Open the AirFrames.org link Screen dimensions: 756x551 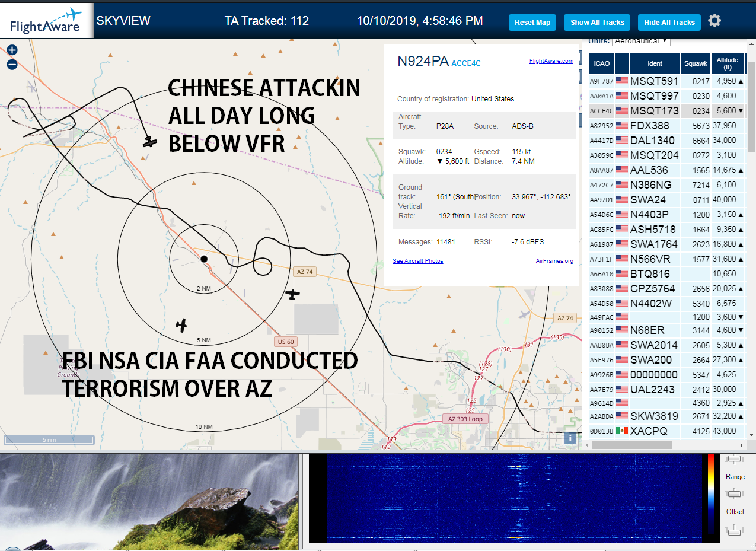point(554,261)
